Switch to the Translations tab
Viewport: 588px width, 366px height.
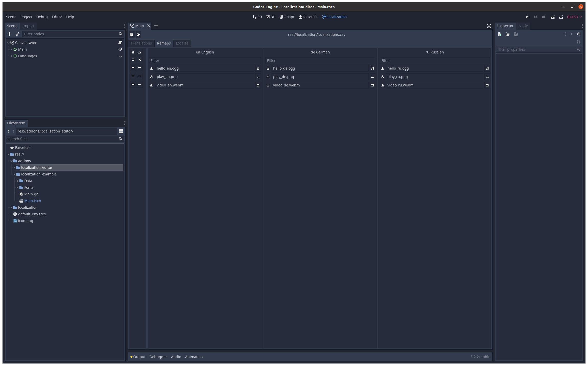click(x=141, y=43)
